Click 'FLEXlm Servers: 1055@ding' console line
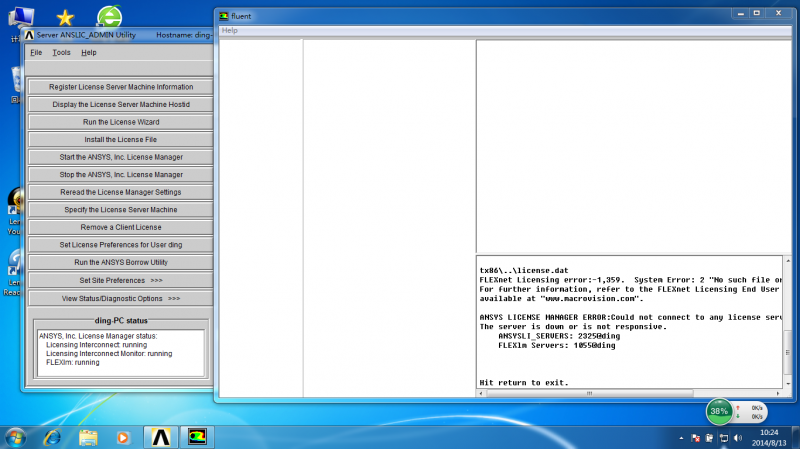 (x=557, y=345)
